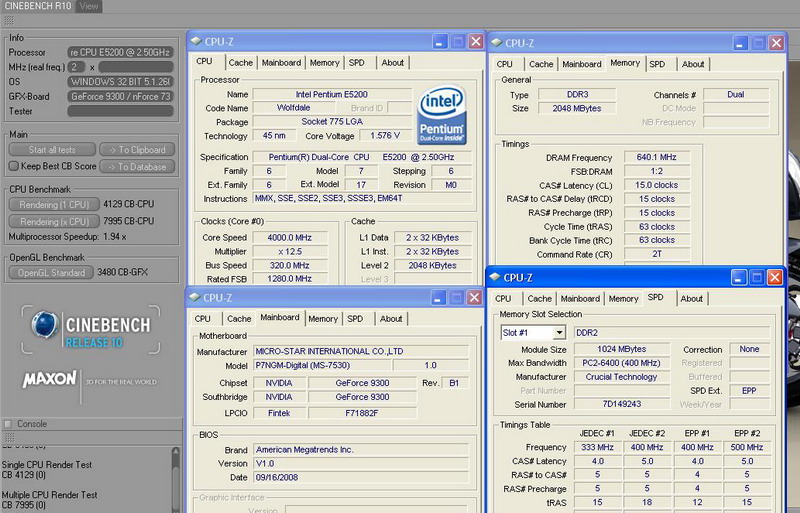This screenshot has width=800, height=513.
Task: Open Mainboard tab in SPD window
Action: point(580,299)
